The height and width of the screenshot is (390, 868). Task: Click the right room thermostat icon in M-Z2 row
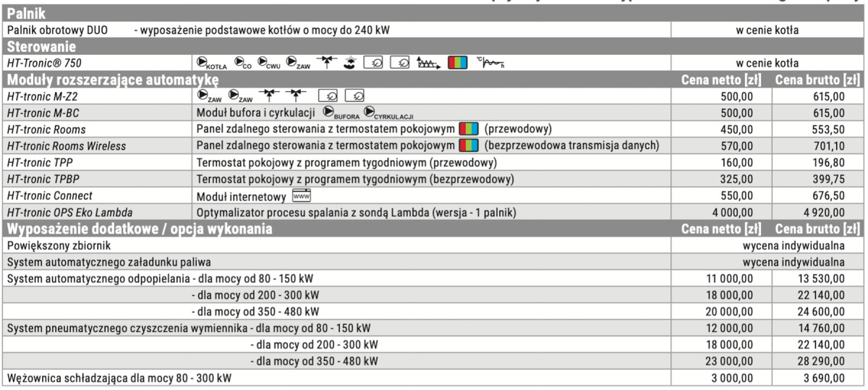tap(354, 95)
